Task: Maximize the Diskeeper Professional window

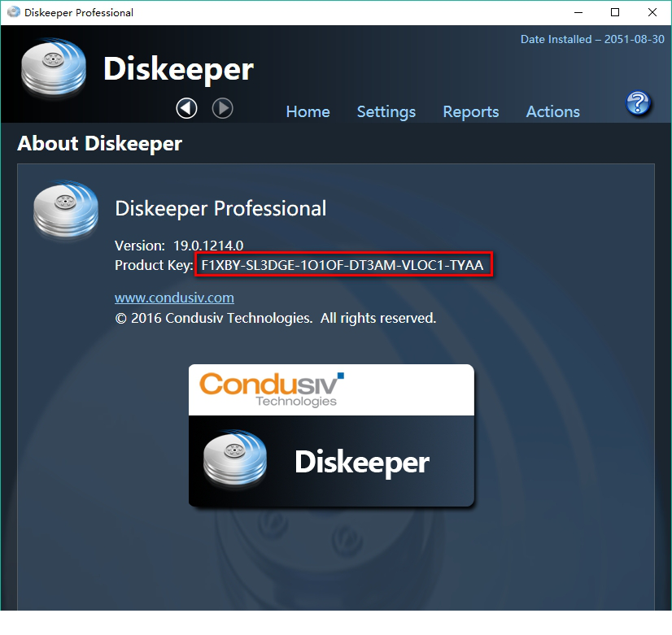Action: 615,12
